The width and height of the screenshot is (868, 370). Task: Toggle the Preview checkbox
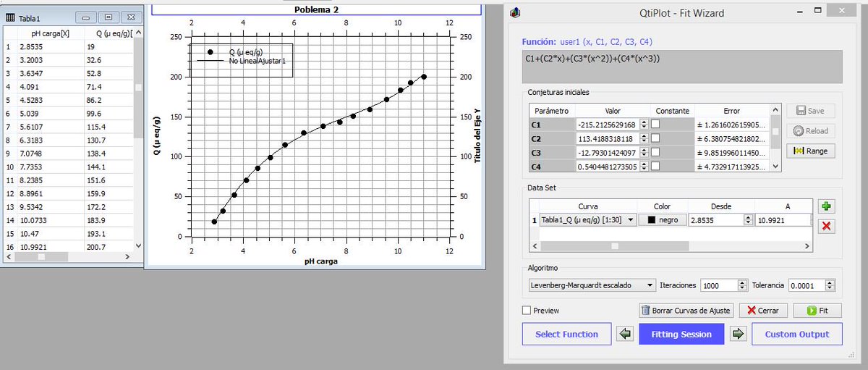[527, 311]
